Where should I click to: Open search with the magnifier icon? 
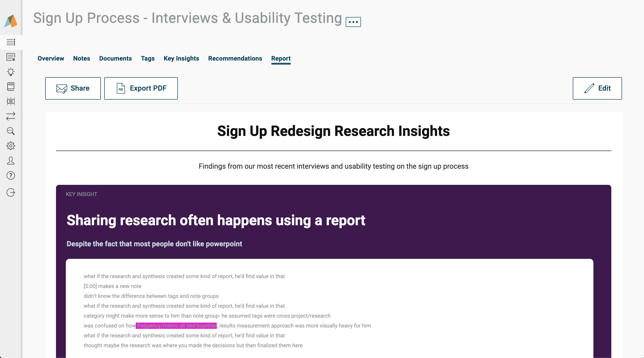point(11,131)
